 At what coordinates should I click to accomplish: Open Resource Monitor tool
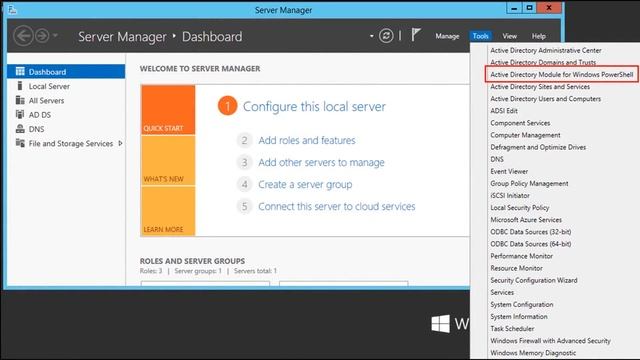(516, 268)
